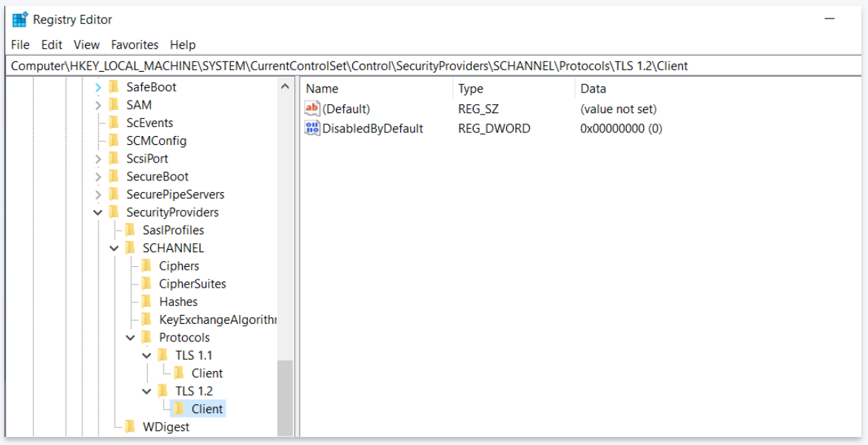Open the View menu
The width and height of the screenshot is (868, 445).
click(87, 44)
